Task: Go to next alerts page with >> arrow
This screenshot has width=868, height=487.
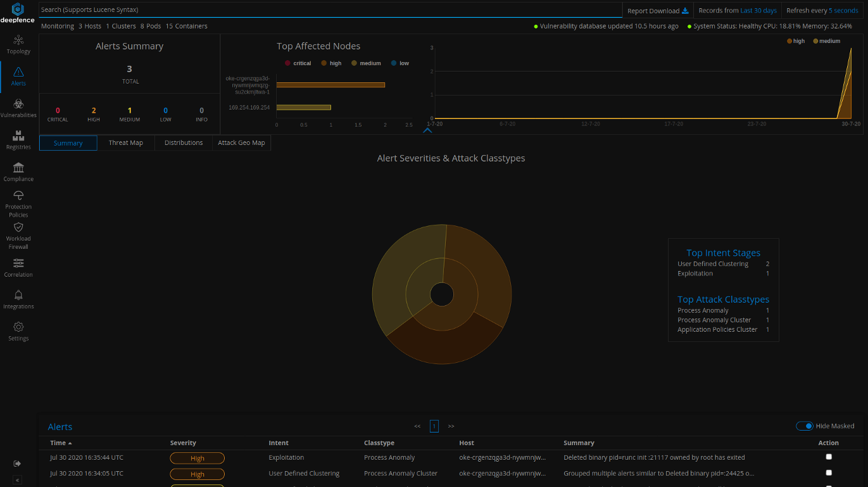Action: (451, 426)
